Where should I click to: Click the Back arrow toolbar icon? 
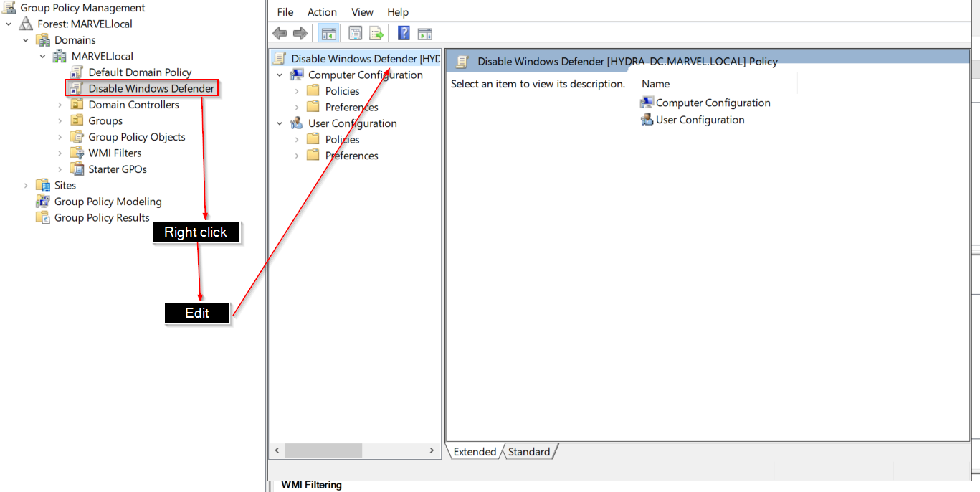click(x=280, y=33)
